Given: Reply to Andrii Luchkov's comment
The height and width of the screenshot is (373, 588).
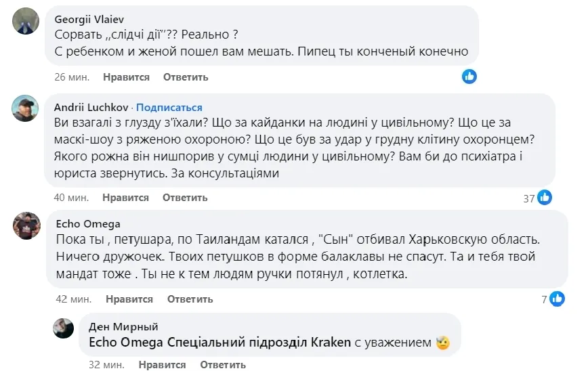Looking at the screenshot, I should pyautogui.click(x=185, y=198).
